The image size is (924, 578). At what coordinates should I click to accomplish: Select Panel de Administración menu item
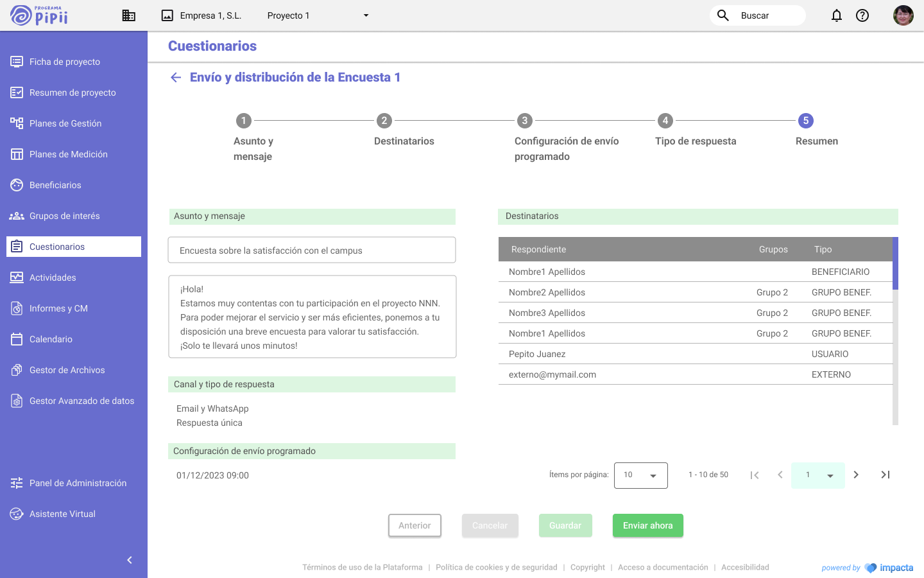tap(78, 483)
